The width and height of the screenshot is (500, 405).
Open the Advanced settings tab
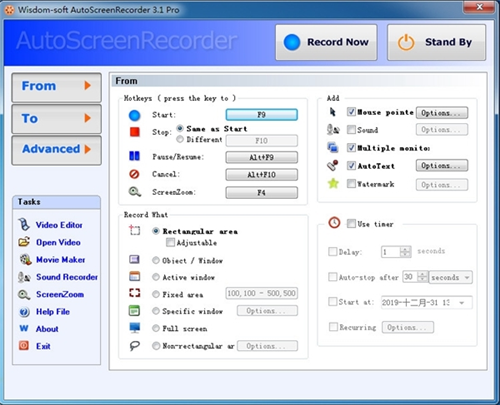[56, 150]
